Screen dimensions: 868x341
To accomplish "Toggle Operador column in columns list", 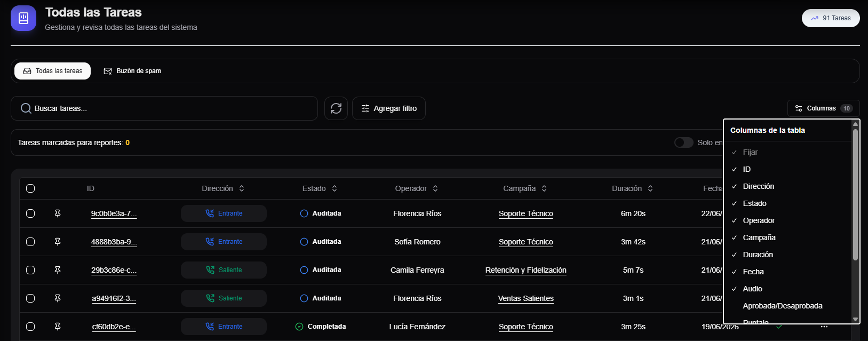I will (787, 220).
